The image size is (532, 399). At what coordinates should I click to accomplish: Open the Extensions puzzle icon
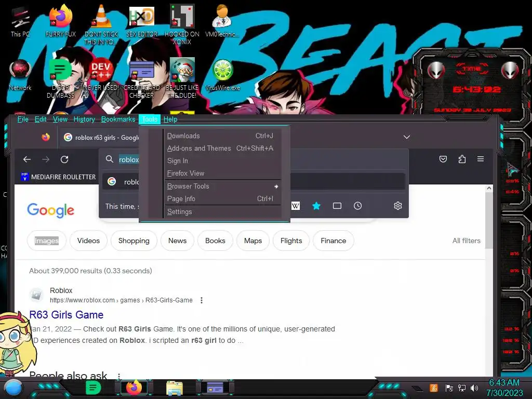click(462, 159)
